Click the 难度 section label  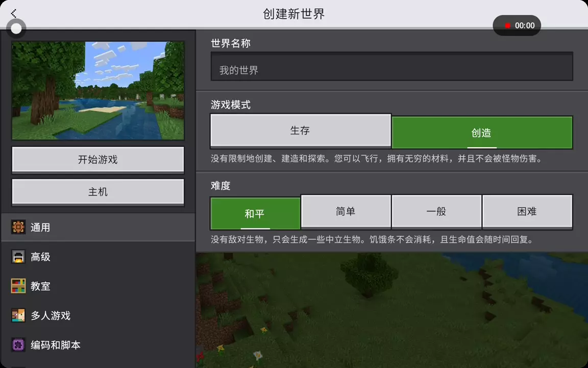coord(220,186)
